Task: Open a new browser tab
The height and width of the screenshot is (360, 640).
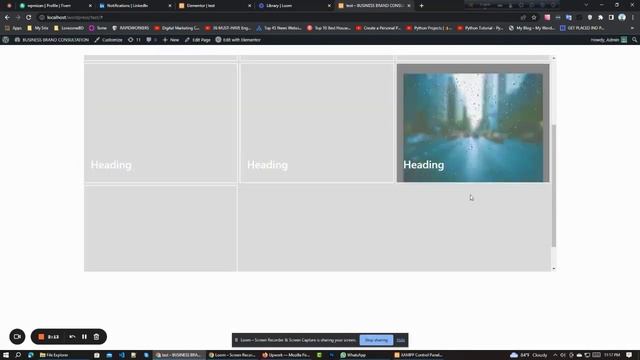Action: point(422,6)
